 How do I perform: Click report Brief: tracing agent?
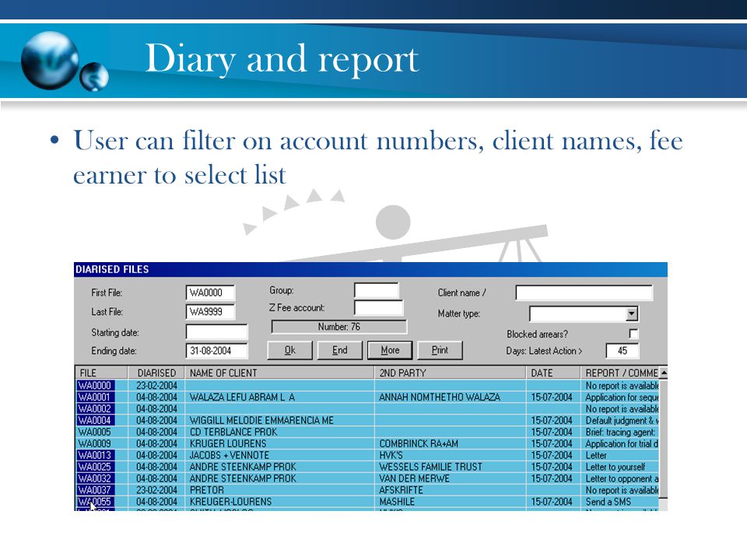(620, 432)
